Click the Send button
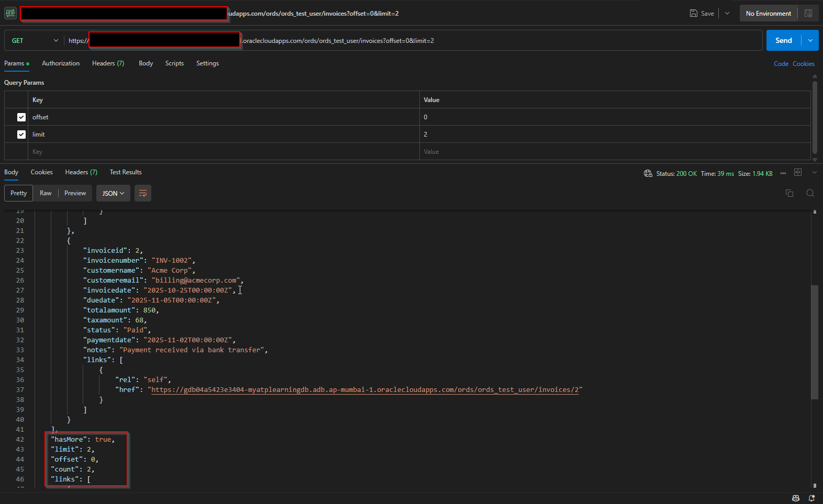The width and height of the screenshot is (823, 504). 783,41
